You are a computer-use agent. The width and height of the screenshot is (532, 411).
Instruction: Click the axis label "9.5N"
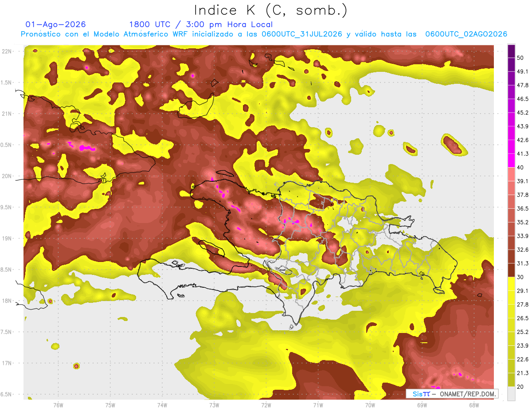pyautogui.click(x=7, y=207)
